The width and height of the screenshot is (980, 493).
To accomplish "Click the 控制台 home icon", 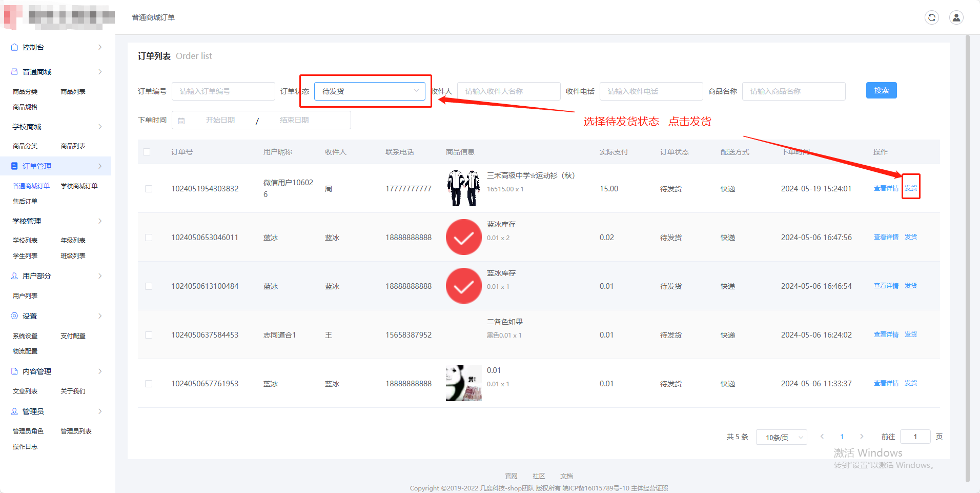I will [14, 47].
